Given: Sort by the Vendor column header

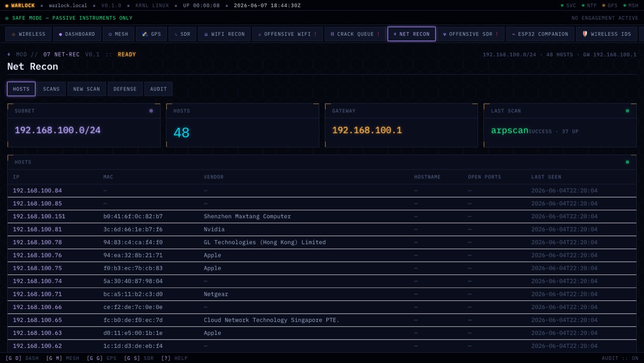Looking at the screenshot, I should click(214, 177).
